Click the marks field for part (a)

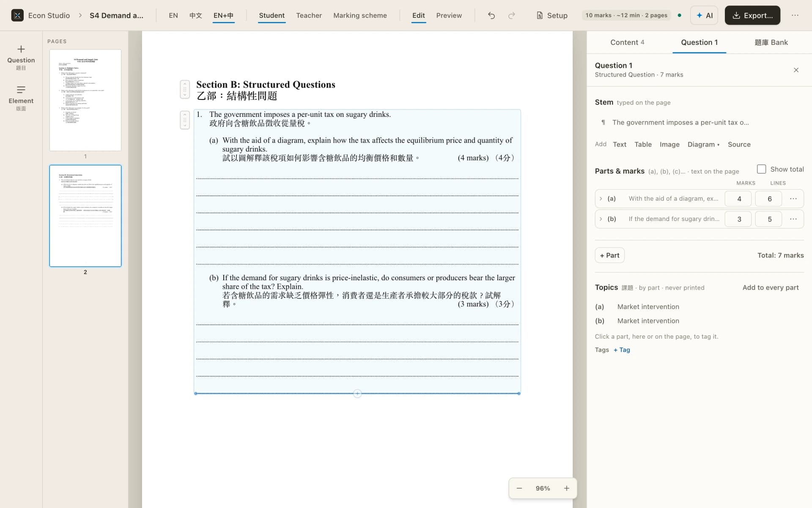[x=738, y=199]
